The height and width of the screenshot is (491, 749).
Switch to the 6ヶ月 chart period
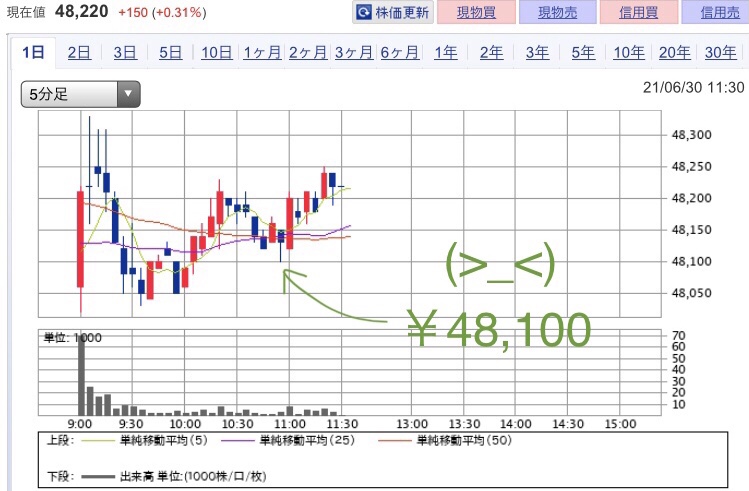(x=400, y=52)
